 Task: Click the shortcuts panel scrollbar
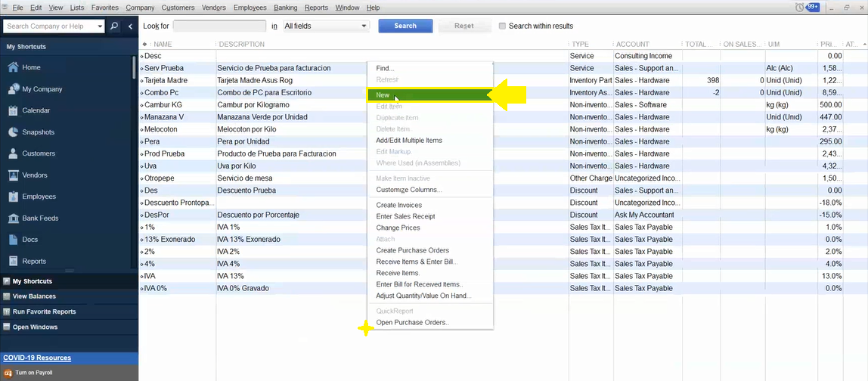[134, 67]
